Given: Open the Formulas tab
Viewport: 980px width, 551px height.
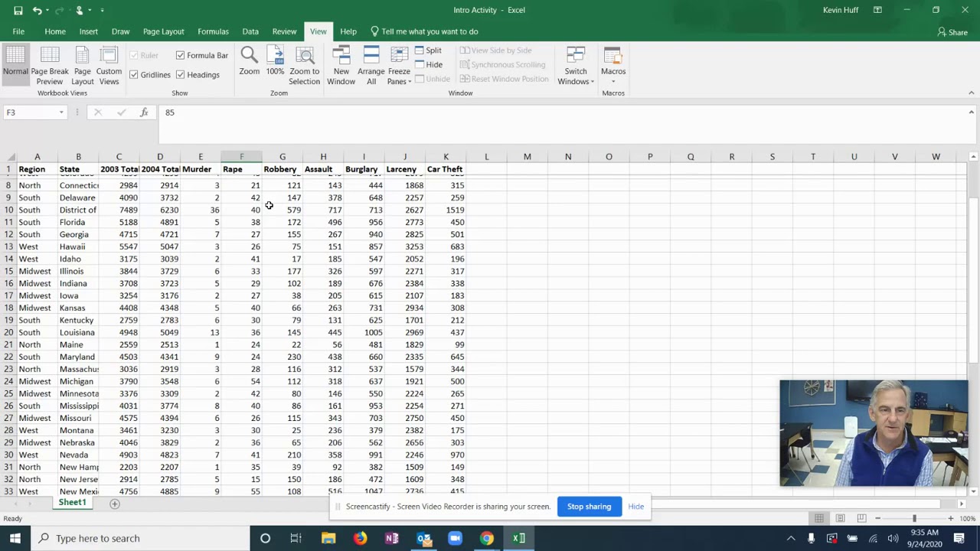Looking at the screenshot, I should coord(213,31).
